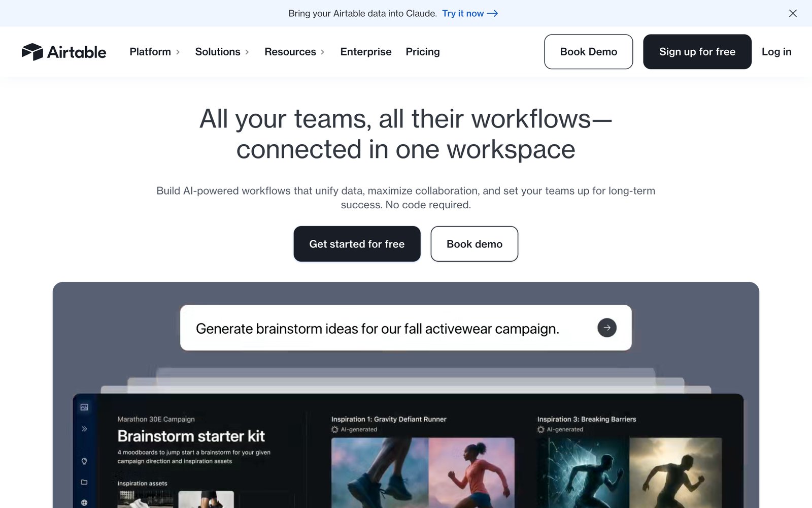Click the lightbulb icon in demo sidebar

(x=84, y=461)
